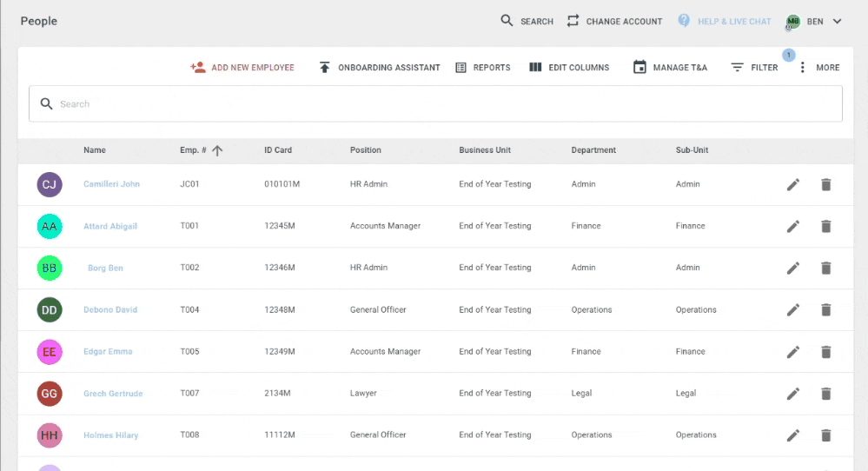The image size is (868, 471).
Task: Click the Lawyer position cell
Action: pos(363,393)
